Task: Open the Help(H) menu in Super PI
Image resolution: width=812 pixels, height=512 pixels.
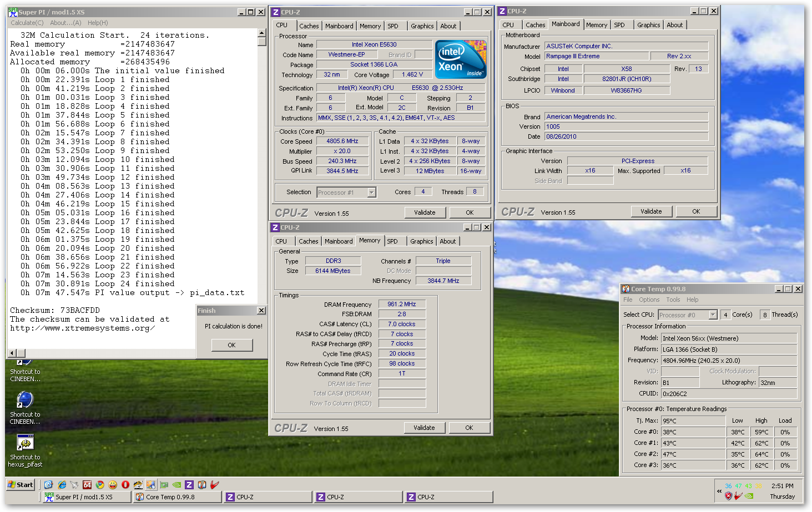Action: tap(98, 23)
